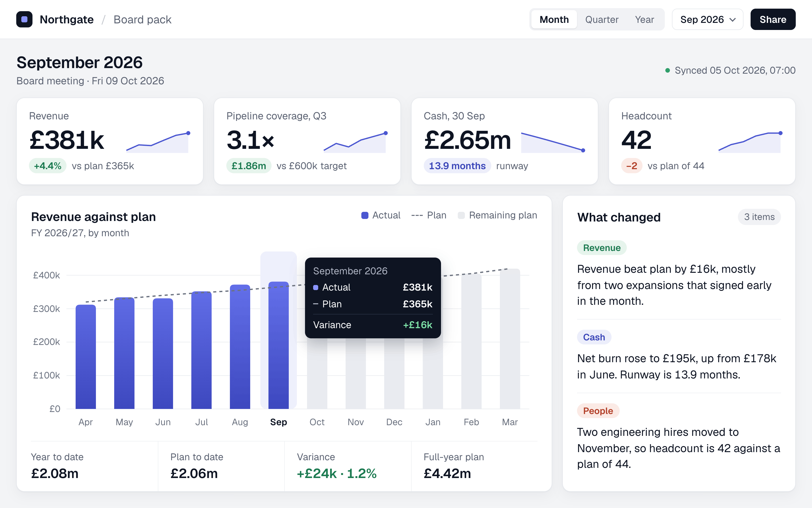Click the Share button
Image resolution: width=812 pixels, height=508 pixels.
(773, 20)
